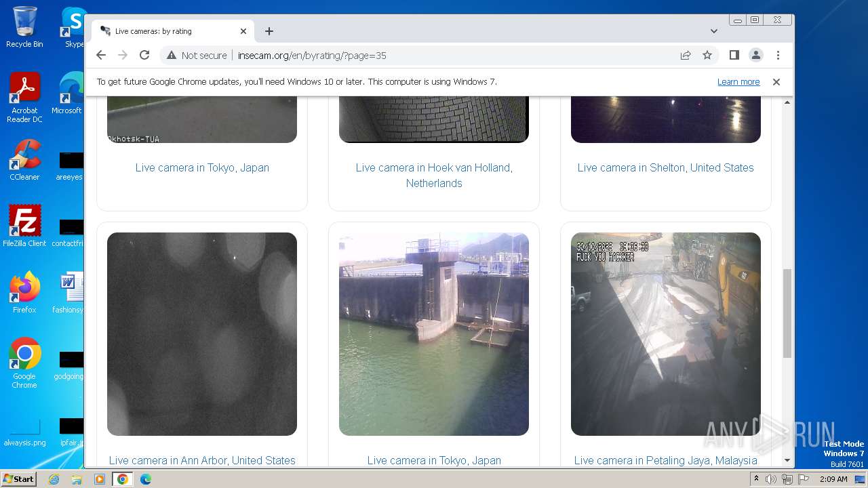
Task: Select the Live cameras: by rating tab
Action: tap(173, 31)
